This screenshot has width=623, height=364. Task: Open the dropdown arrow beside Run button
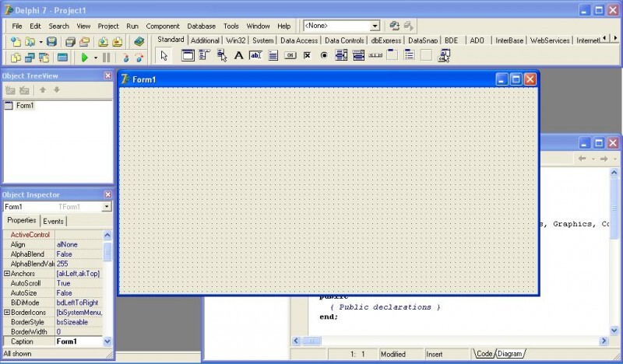(95, 58)
